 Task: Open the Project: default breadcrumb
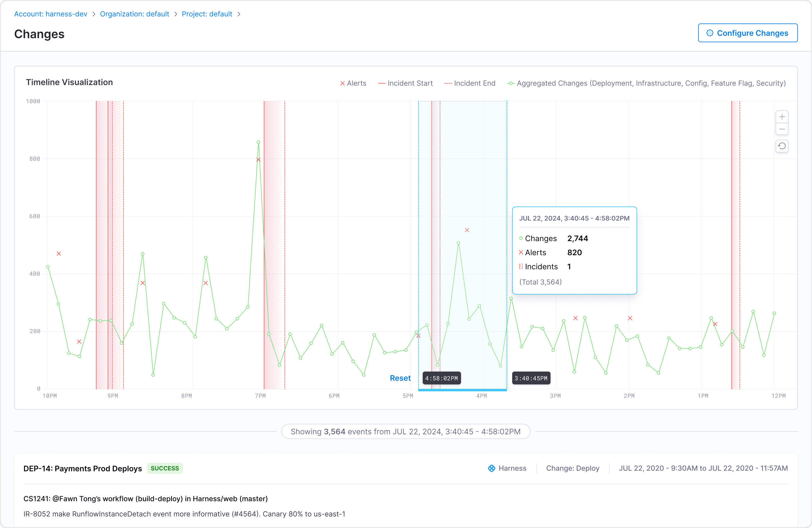pyautogui.click(x=207, y=14)
